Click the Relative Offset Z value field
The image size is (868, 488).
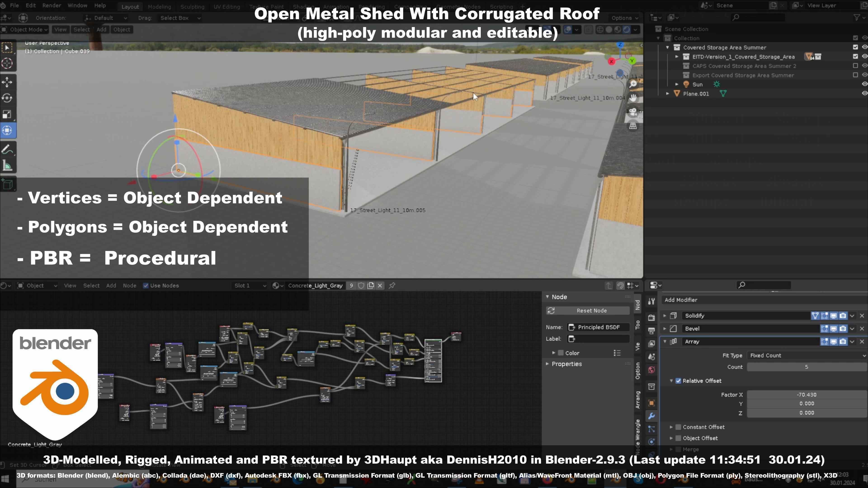(807, 413)
